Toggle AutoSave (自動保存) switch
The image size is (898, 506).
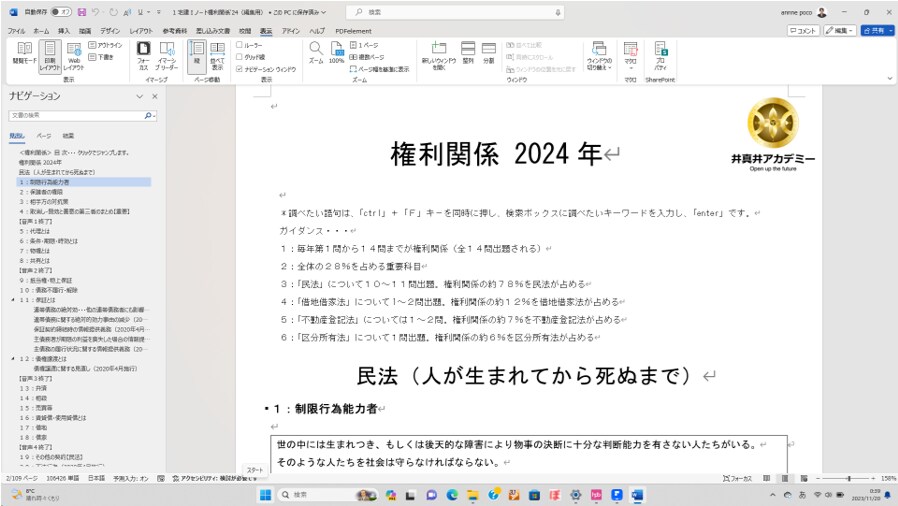click(61, 12)
